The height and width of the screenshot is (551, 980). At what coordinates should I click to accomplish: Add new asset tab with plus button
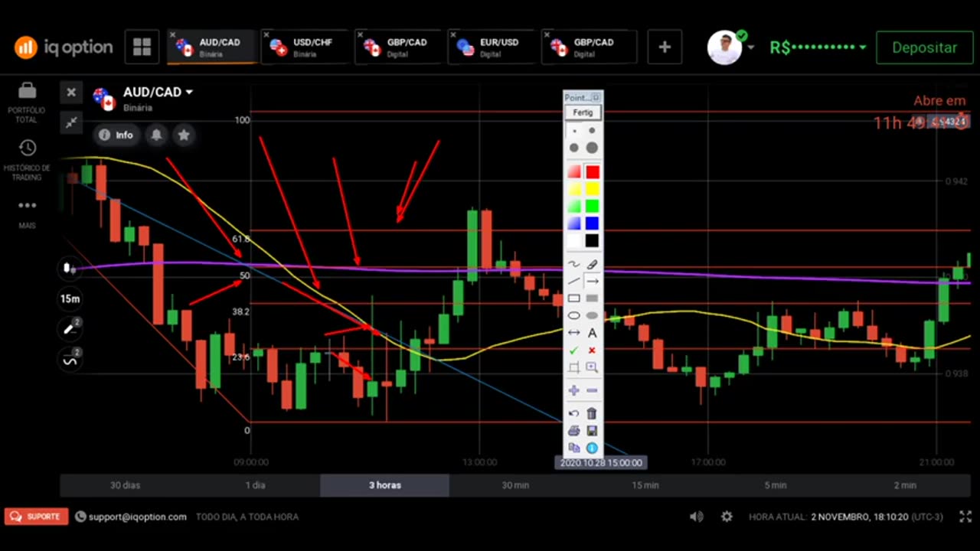[x=665, y=47]
